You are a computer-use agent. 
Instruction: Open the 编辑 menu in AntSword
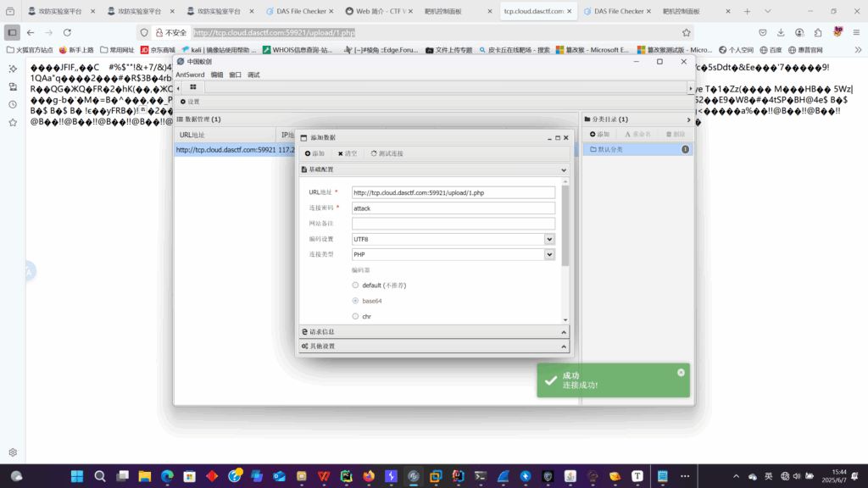(217, 75)
